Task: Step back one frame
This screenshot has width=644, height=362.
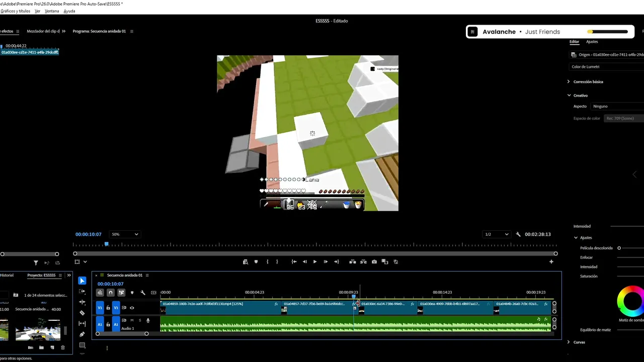Action: coord(304,261)
